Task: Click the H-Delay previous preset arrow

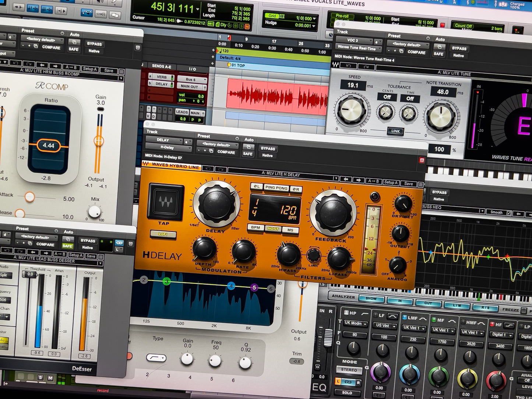Action: coord(345,180)
